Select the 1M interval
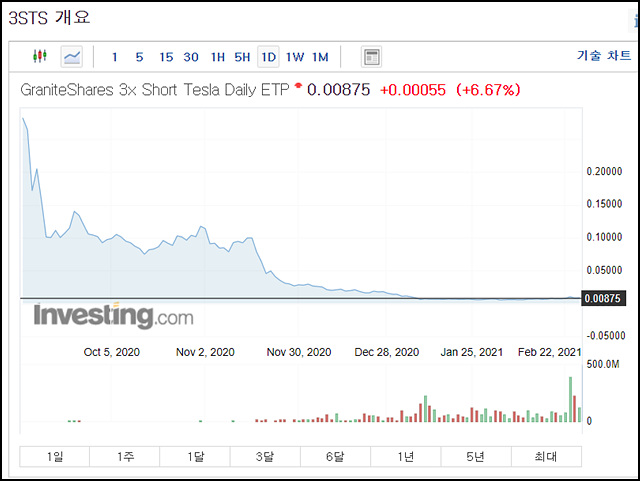The height and width of the screenshot is (481, 640). 320,57
